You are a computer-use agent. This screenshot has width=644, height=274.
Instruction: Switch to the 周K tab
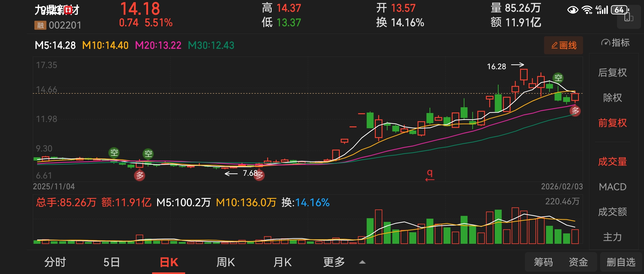point(226,262)
